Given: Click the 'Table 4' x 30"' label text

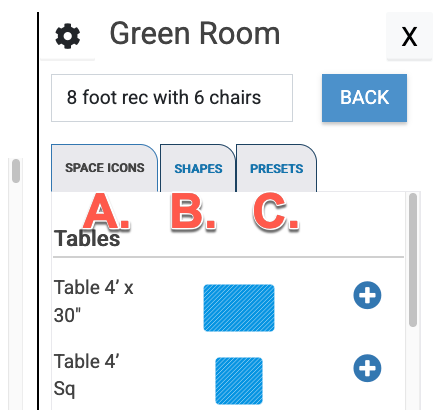Looking at the screenshot, I should coord(94,301).
